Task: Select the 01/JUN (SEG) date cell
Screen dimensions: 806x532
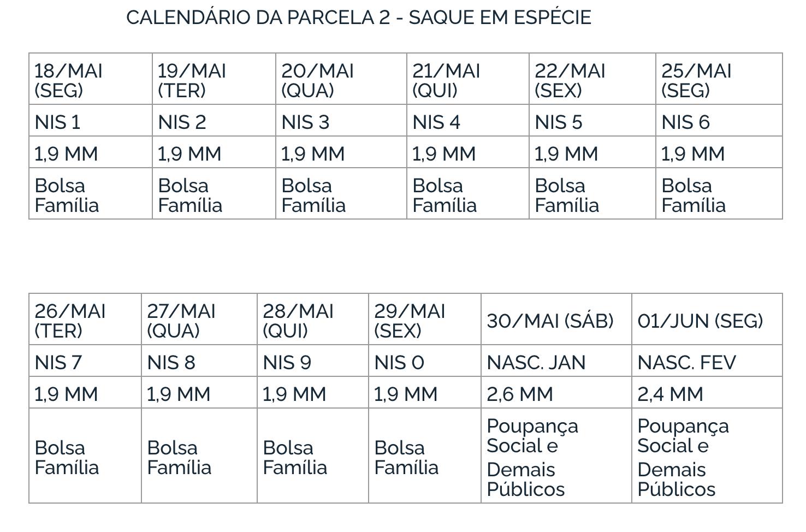Action: click(x=707, y=320)
